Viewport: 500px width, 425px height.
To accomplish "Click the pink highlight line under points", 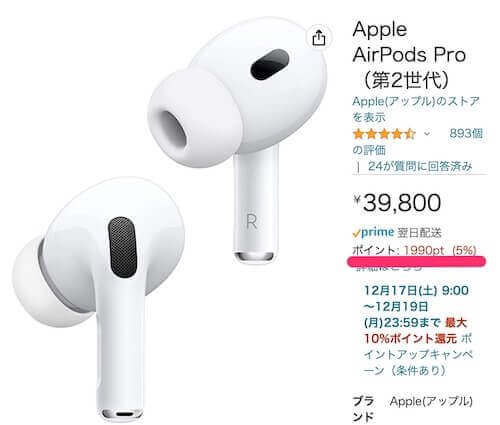I will click(416, 261).
